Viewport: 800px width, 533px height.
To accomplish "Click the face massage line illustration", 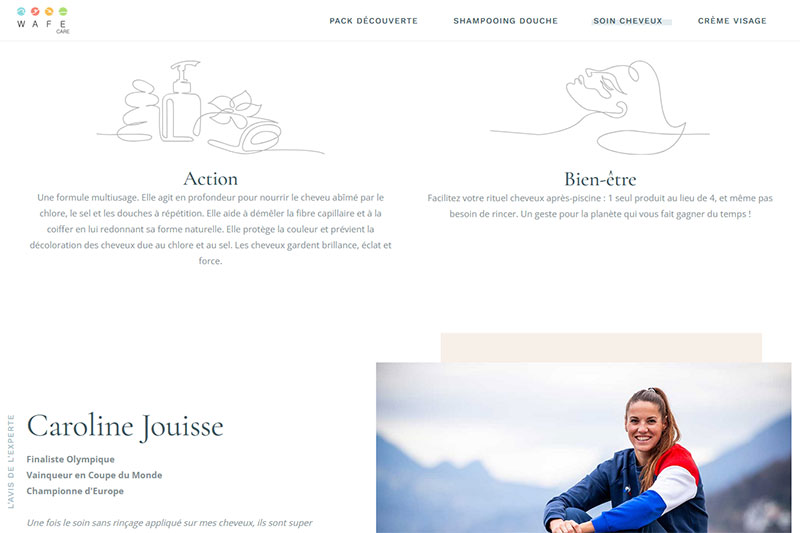I will pos(600,108).
